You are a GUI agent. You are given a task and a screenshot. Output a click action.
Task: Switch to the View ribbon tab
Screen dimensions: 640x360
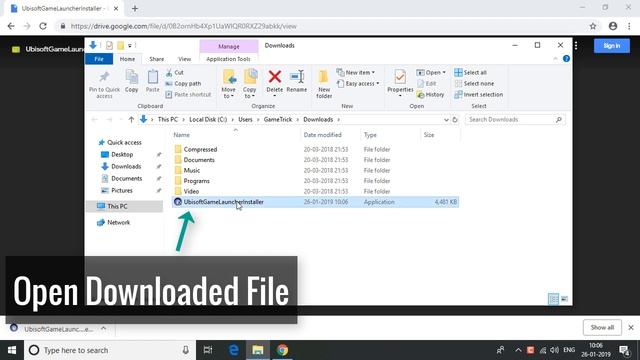click(184, 59)
